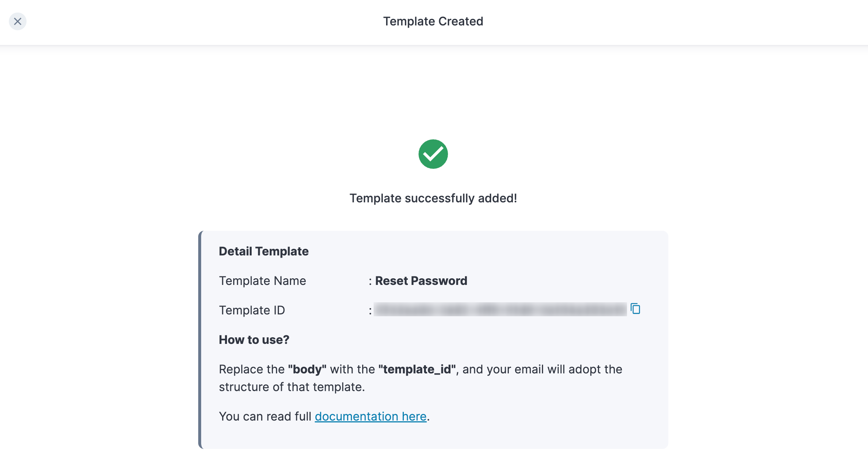Click the bold "template_id" keyword

point(417,369)
